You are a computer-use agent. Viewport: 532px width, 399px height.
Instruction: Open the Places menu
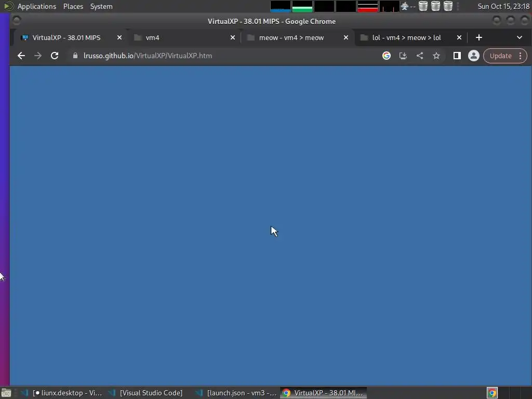73,6
